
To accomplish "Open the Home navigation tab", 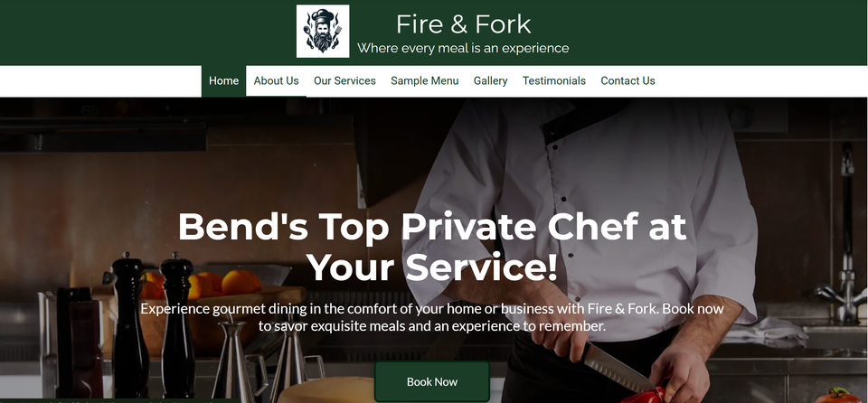I will 223,80.
